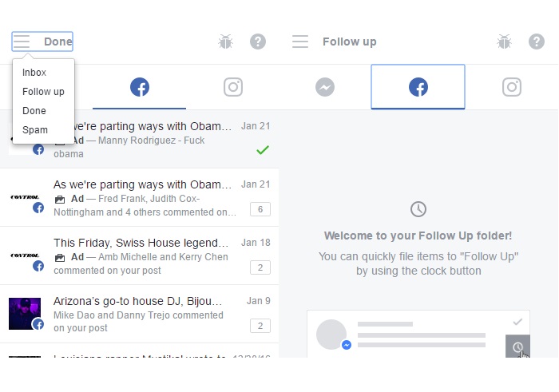
Task: Select the Instagram icon in Follow up panel
Action: tap(512, 87)
